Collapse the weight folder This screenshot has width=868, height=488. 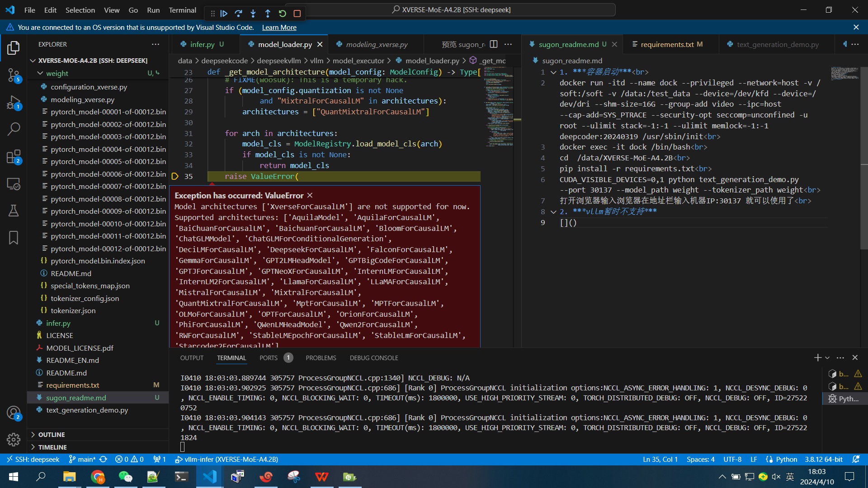click(41, 73)
